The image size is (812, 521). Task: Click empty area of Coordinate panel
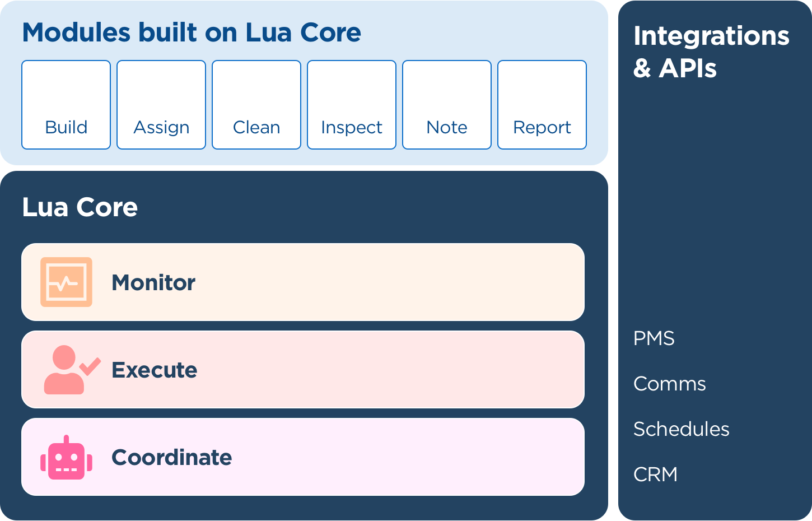[x=409, y=457]
